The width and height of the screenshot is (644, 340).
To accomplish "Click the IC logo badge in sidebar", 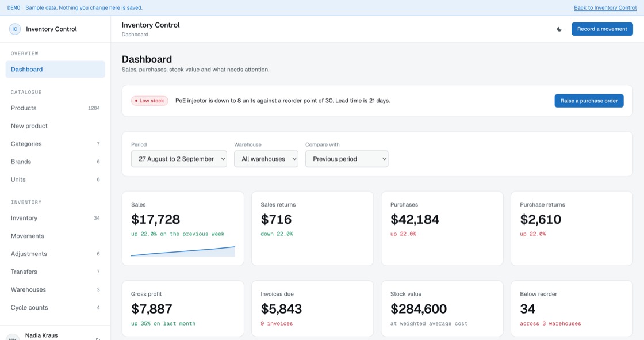I will [15, 29].
